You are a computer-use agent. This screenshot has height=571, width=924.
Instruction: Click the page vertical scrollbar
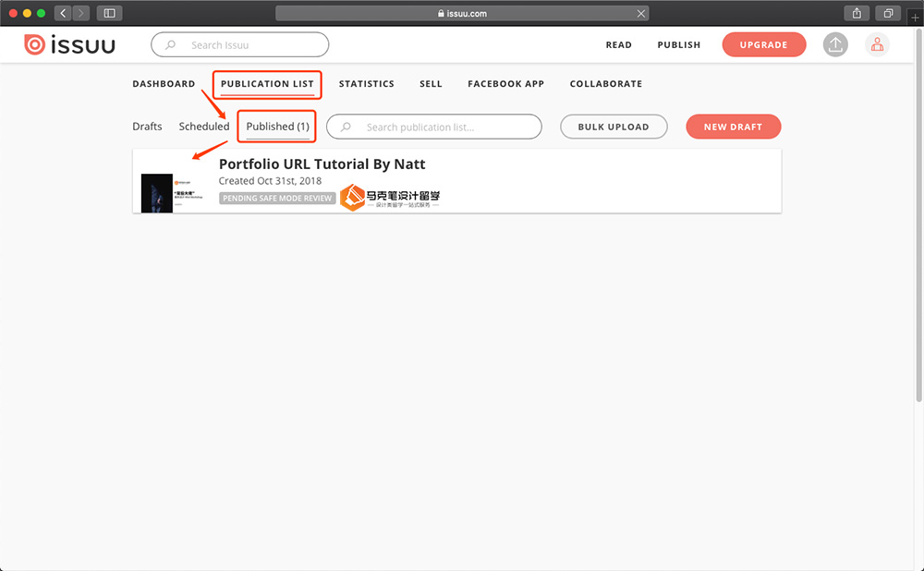click(918, 215)
